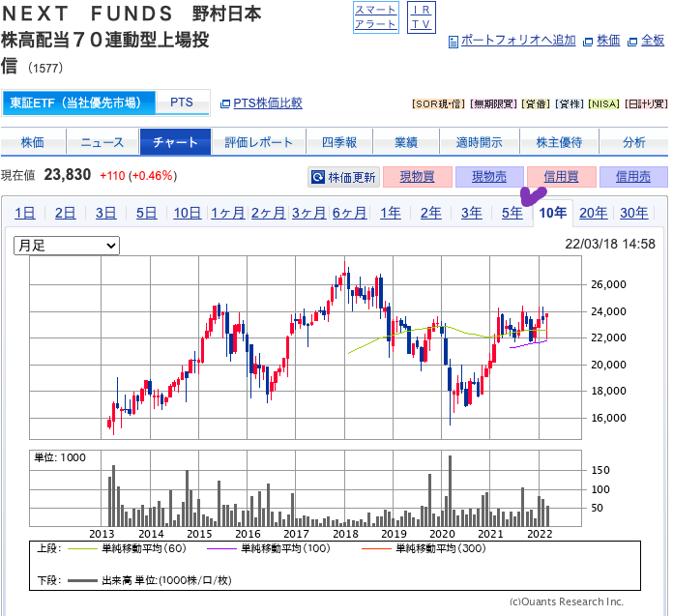Screen dimensions: 673x616
Task: Click the popup icon before PTS株価比較
Action: click(225, 103)
